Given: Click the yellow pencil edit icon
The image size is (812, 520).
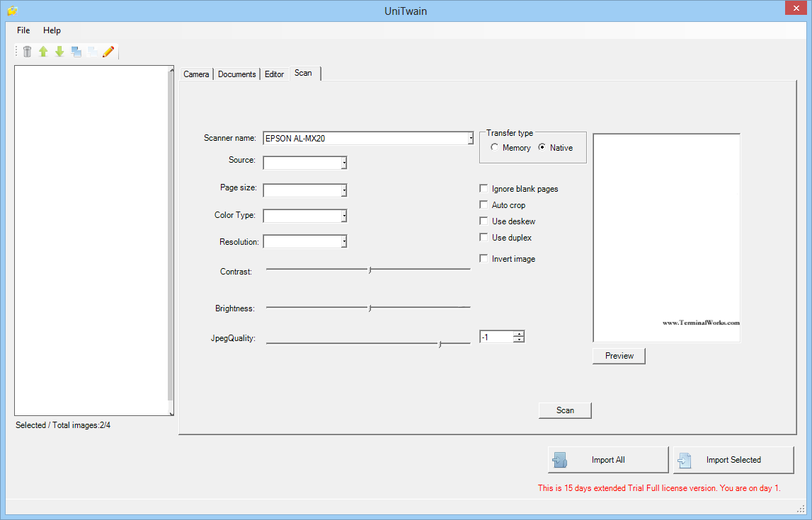Looking at the screenshot, I should 108,51.
